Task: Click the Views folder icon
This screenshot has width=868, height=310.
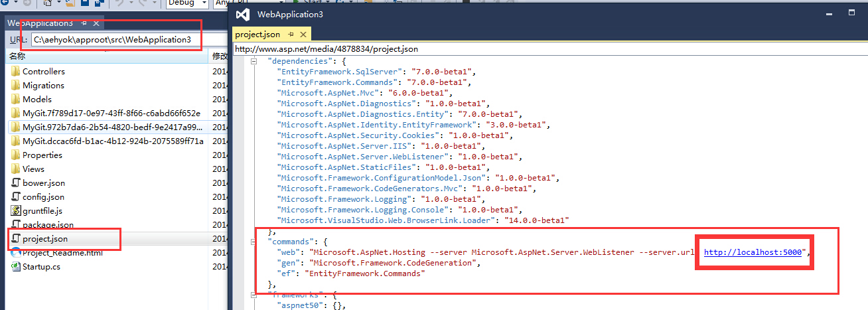Action: (16, 169)
